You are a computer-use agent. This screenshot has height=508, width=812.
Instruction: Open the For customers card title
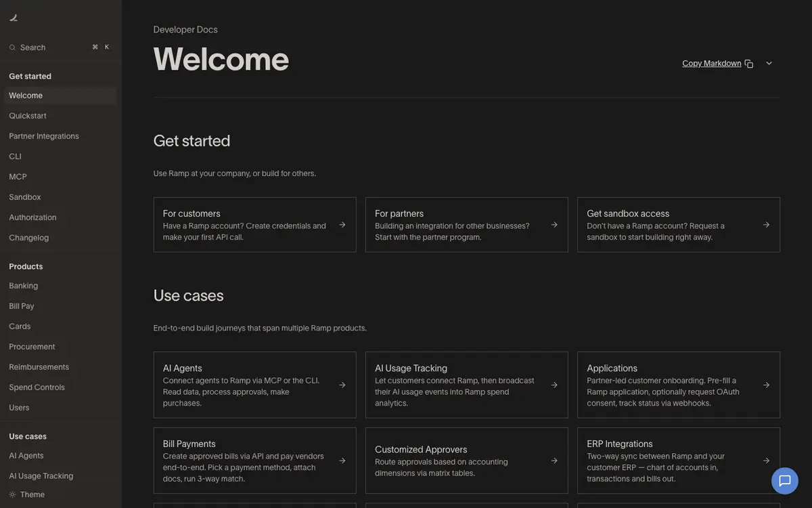[x=191, y=213]
